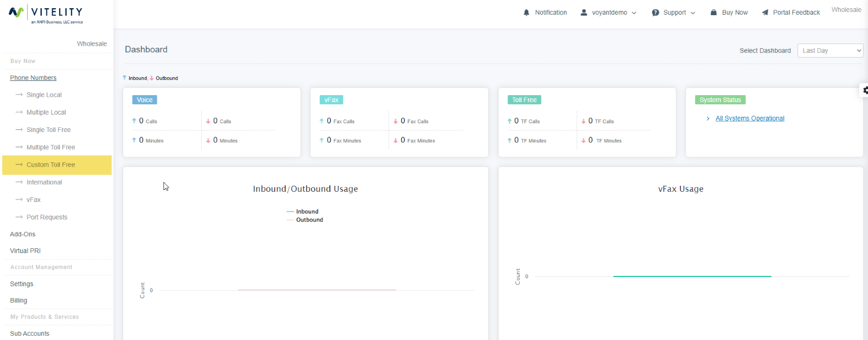The image size is (868, 340).
Task: Click the Support question mark icon
Action: point(655,12)
